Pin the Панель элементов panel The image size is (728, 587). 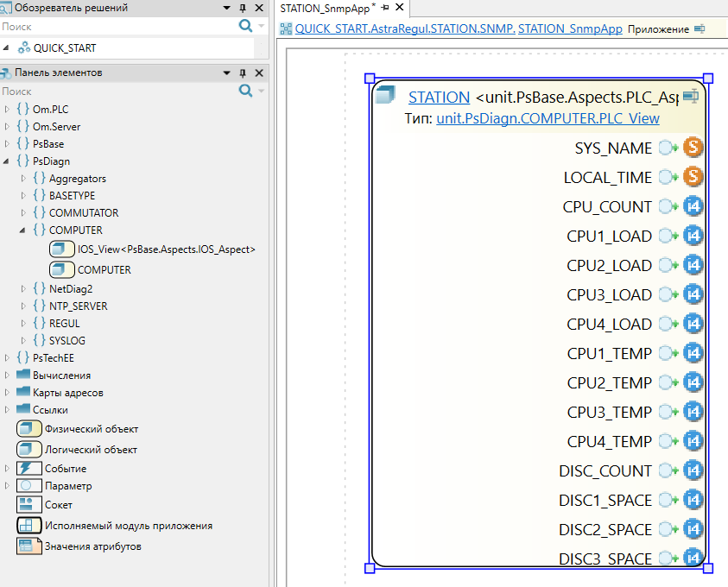(243, 73)
